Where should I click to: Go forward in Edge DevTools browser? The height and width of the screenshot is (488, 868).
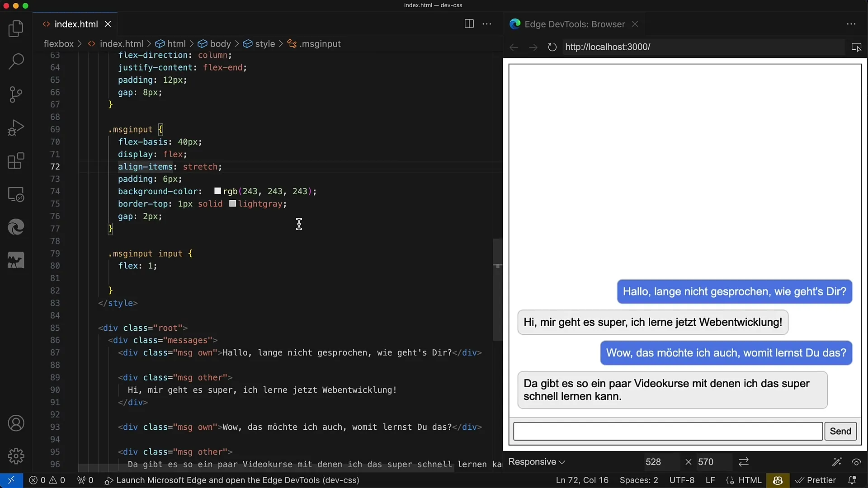533,47
